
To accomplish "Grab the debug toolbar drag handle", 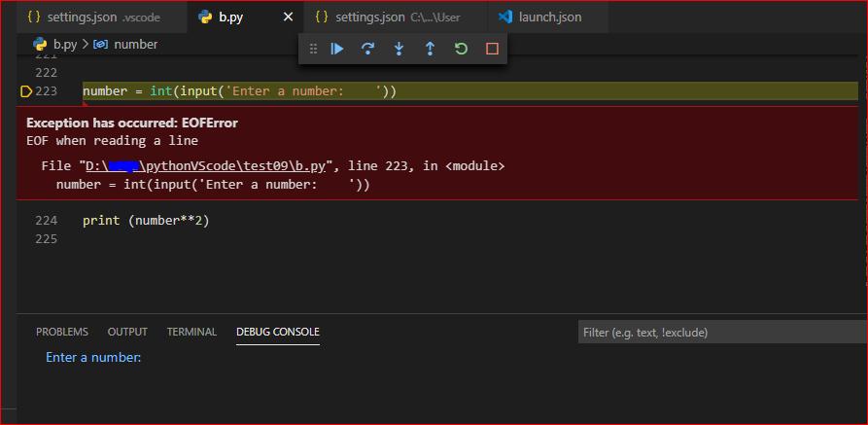I will pos(313,49).
